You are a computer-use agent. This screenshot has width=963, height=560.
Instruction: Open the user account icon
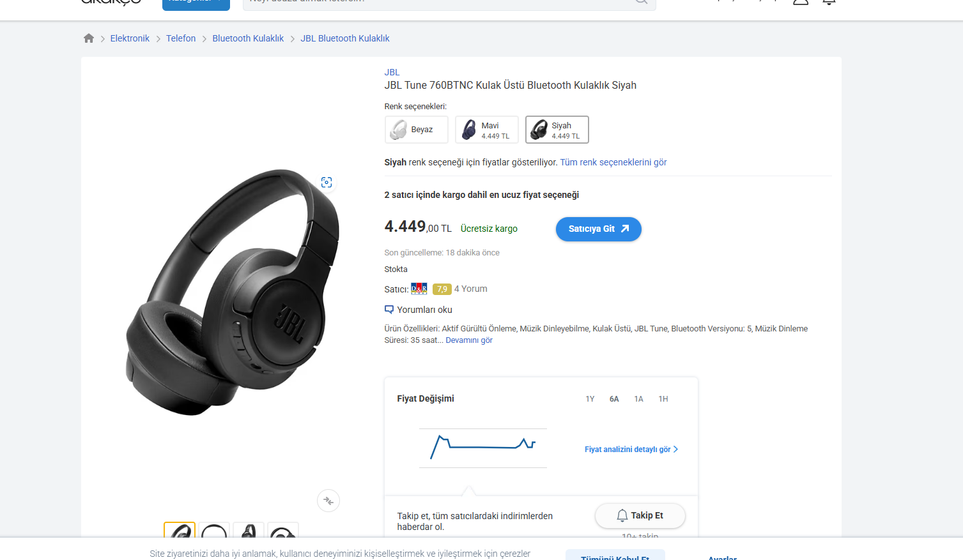point(801,2)
